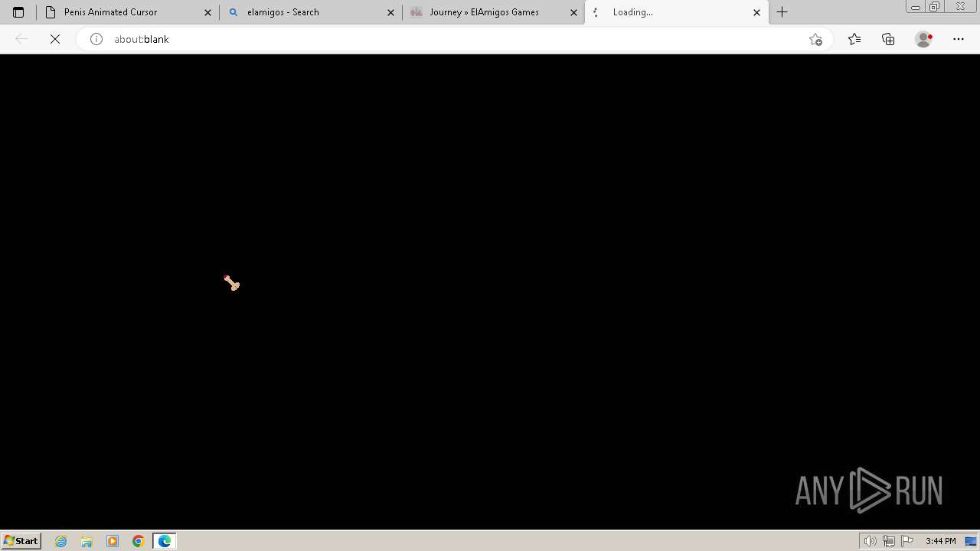The height and width of the screenshot is (551, 980).
Task: Open the Windows Start menu
Action: click(x=21, y=541)
